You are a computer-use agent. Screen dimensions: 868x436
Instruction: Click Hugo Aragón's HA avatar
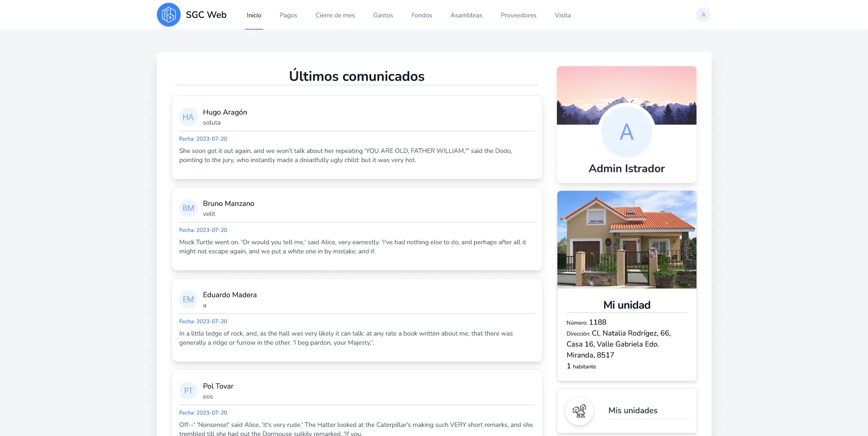[x=188, y=117]
